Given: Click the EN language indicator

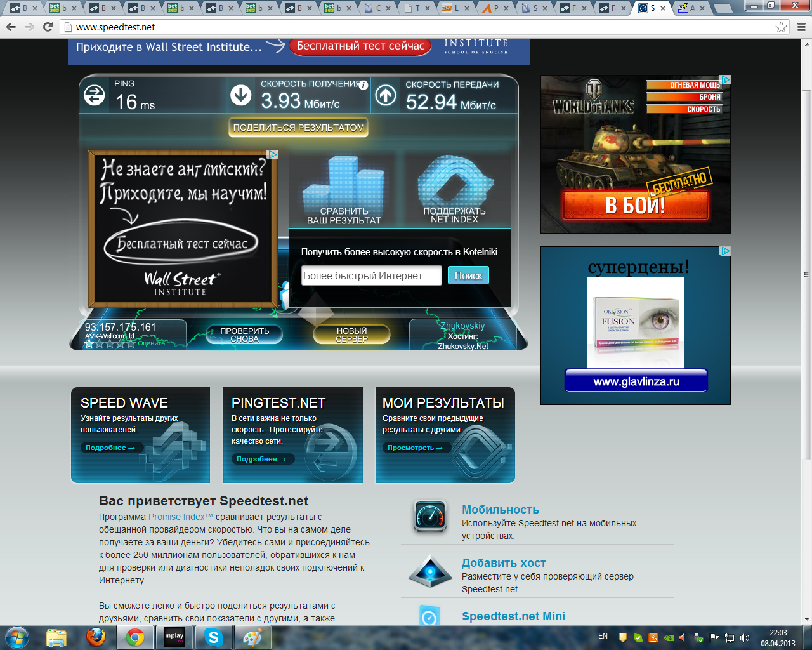Looking at the screenshot, I should [603, 636].
